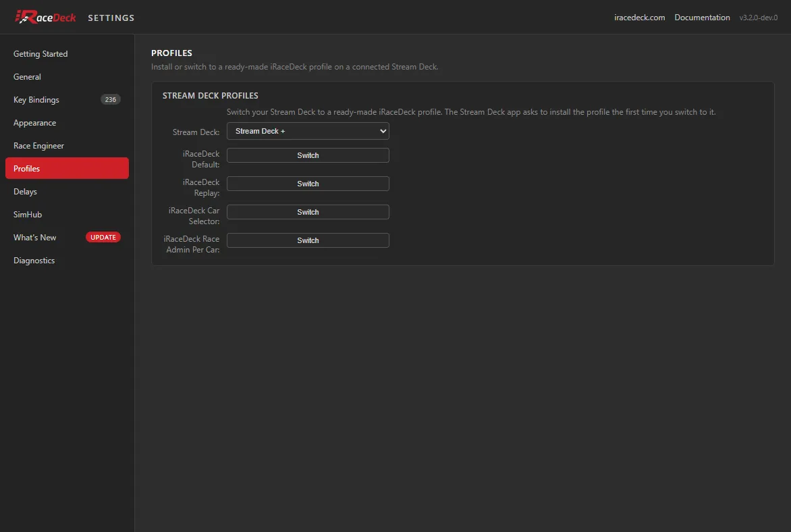Expand the Stream Deck model dropdown

(x=308, y=131)
